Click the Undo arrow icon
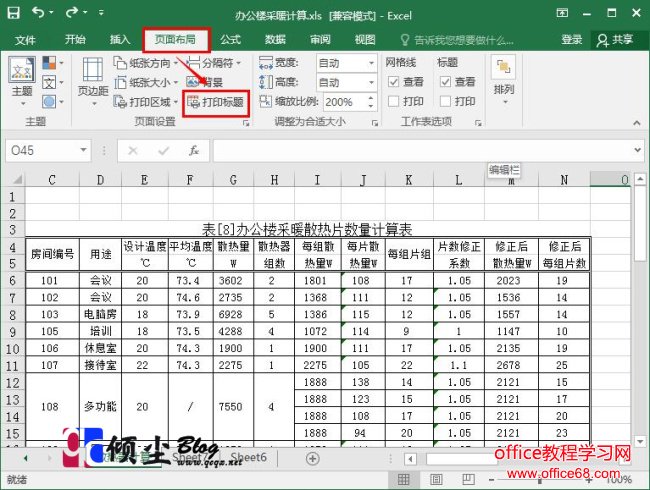This screenshot has height=490, width=650. 38,13
